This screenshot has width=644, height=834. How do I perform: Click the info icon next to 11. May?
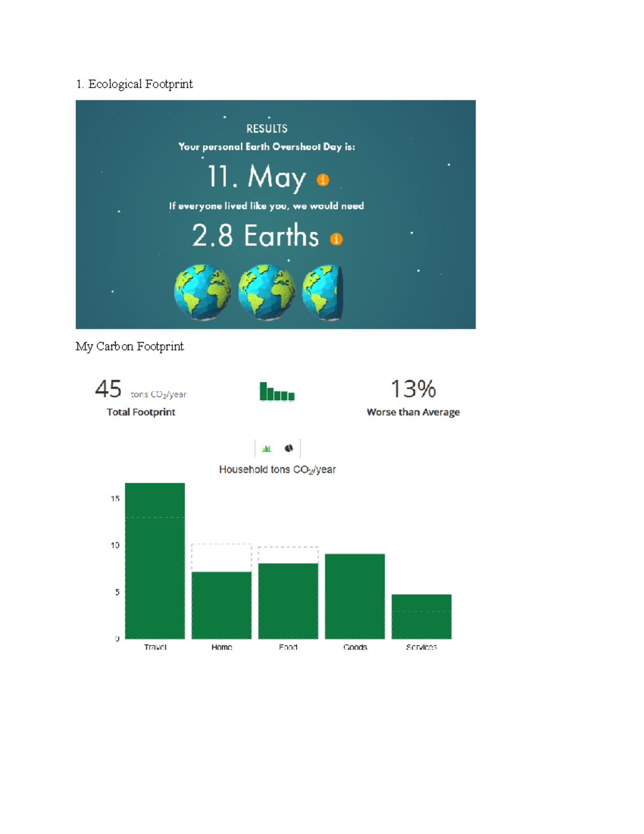coord(323,178)
